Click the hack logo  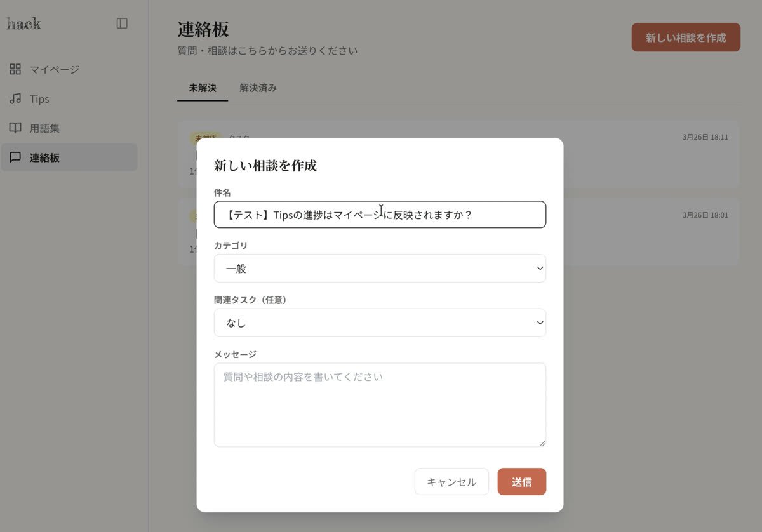(x=23, y=23)
